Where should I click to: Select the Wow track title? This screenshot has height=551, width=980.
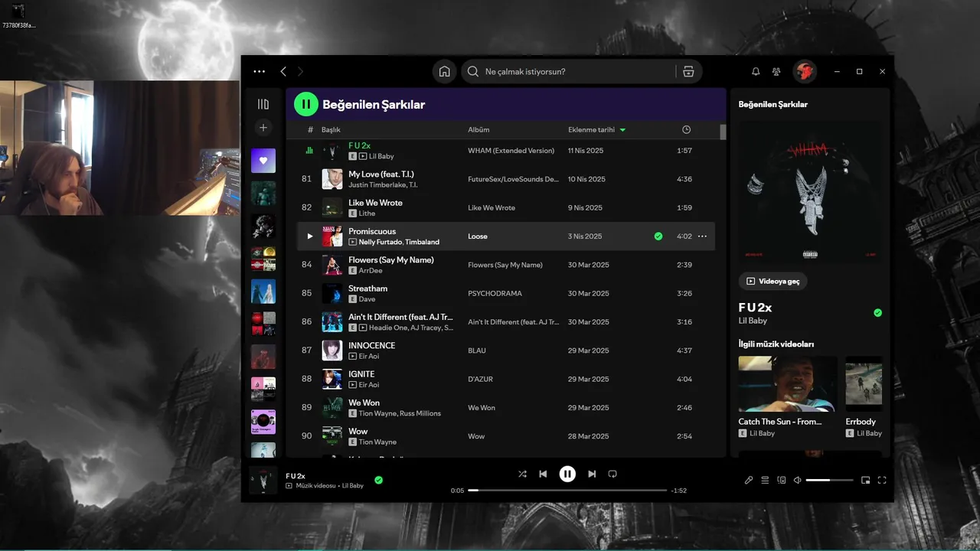click(358, 431)
